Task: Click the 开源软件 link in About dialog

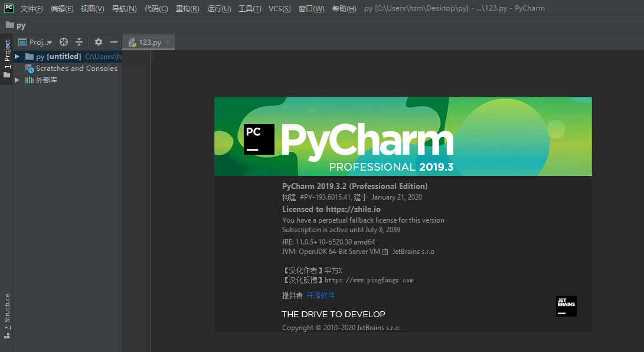Action: 321,295
